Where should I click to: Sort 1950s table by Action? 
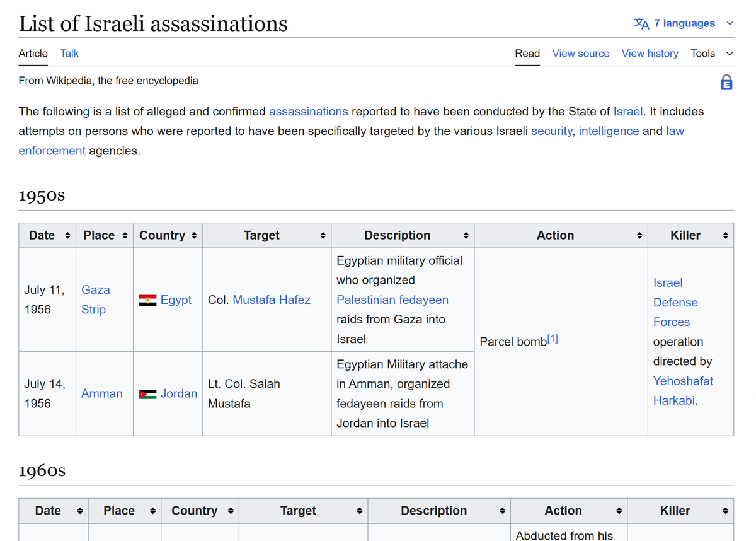click(x=639, y=236)
